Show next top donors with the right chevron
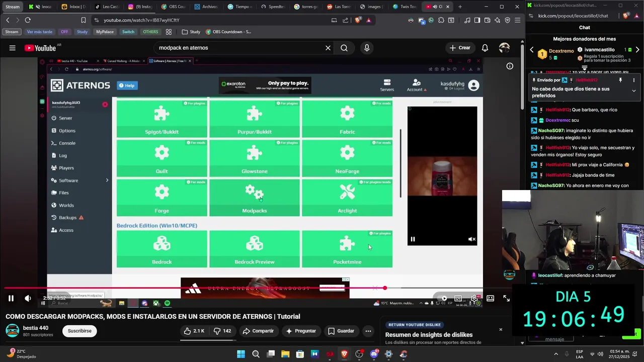The width and height of the screenshot is (644, 362). click(637, 50)
